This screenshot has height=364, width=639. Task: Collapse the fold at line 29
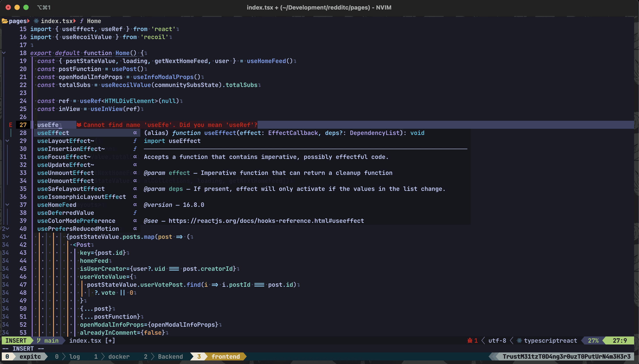(8, 141)
